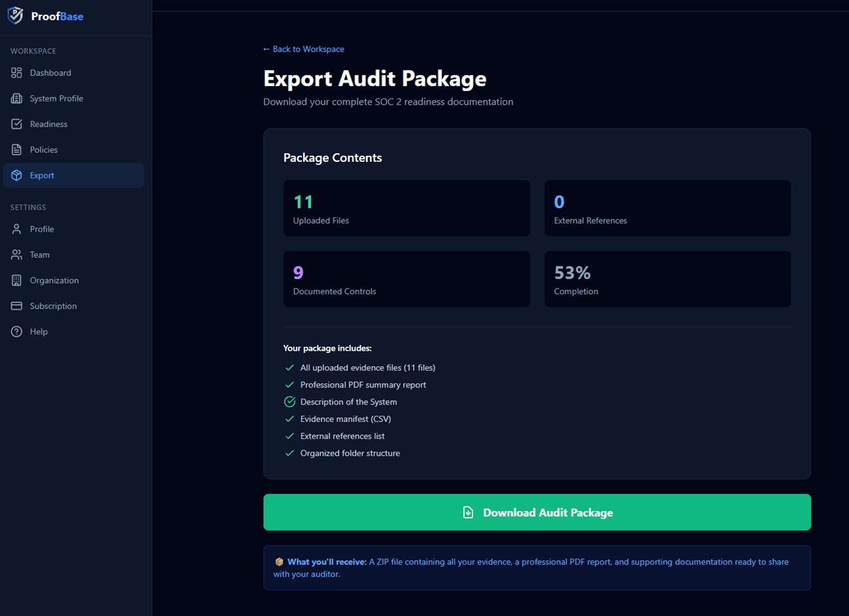
Task: Click the checkmark beside Evidence manifest (CSV)
Action: point(290,418)
